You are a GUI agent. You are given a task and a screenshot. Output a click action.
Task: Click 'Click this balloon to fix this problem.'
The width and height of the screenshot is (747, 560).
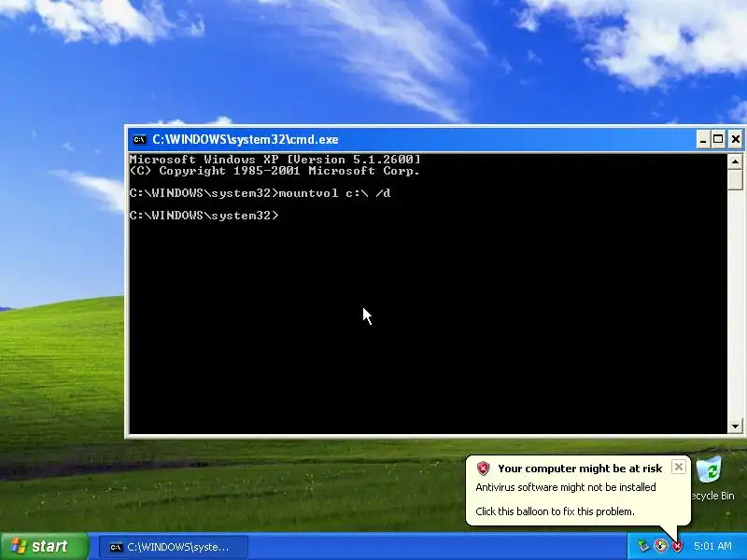(x=555, y=511)
